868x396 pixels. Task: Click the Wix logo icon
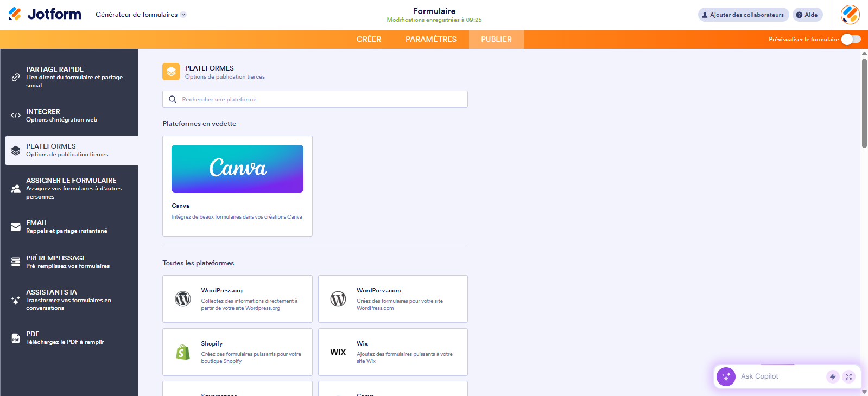(x=338, y=352)
